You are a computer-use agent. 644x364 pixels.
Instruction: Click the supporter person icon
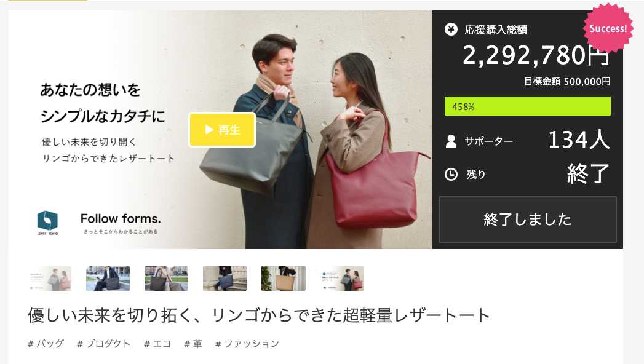451,141
